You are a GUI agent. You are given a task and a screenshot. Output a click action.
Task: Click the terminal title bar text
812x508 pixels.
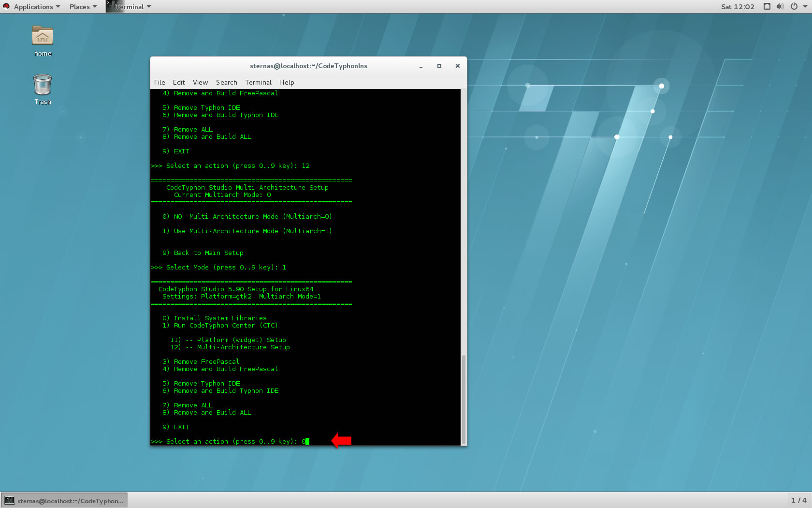pos(308,66)
